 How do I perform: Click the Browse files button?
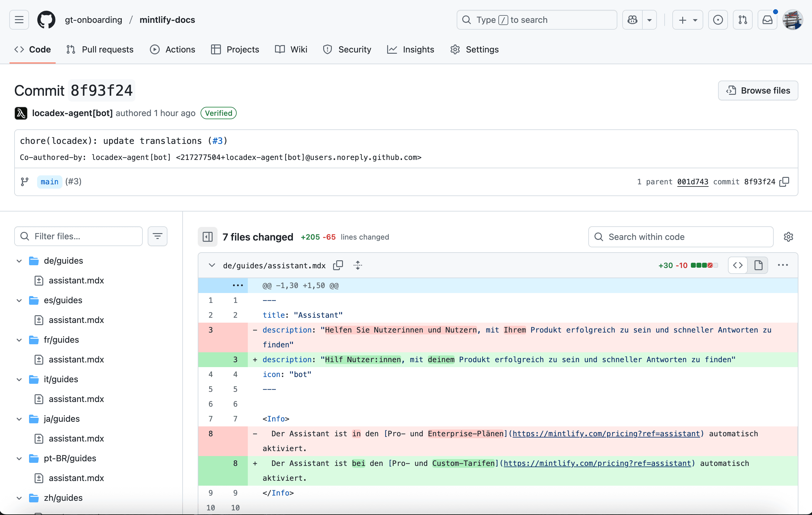(758, 90)
